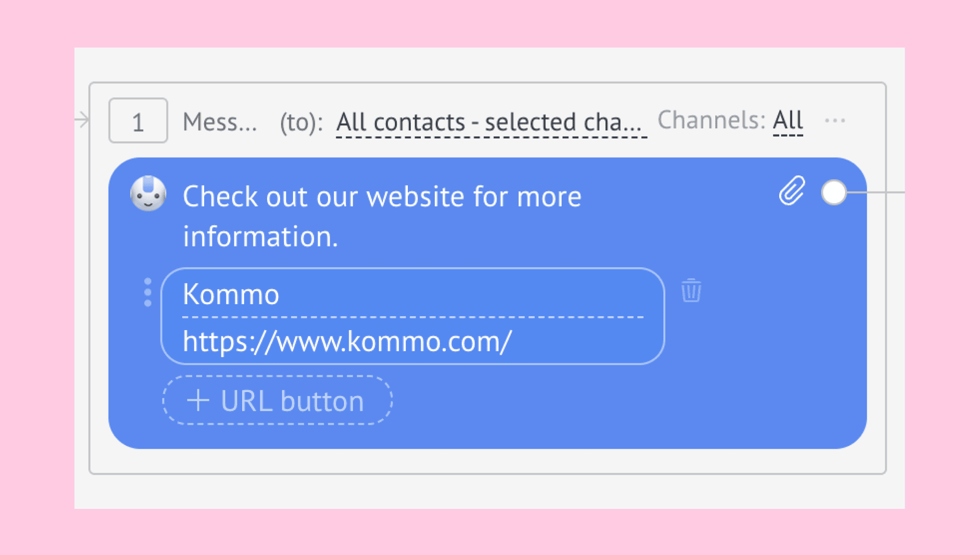This screenshot has width=980, height=555.
Task: Open the All contacts recipient dropdown
Action: [x=491, y=122]
